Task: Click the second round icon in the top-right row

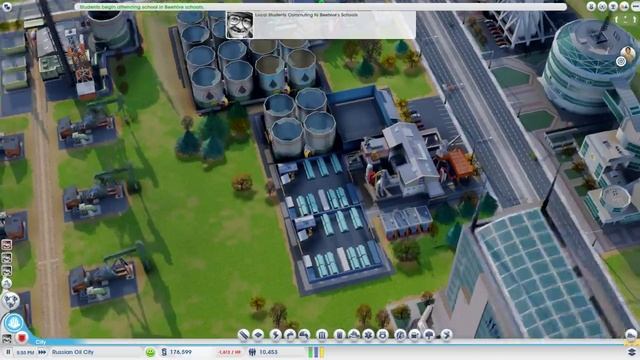Action: click(x=602, y=6)
